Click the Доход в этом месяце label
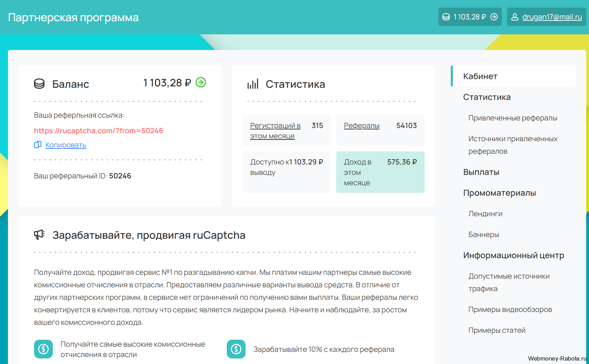The width and height of the screenshot is (589, 364). pos(358,172)
